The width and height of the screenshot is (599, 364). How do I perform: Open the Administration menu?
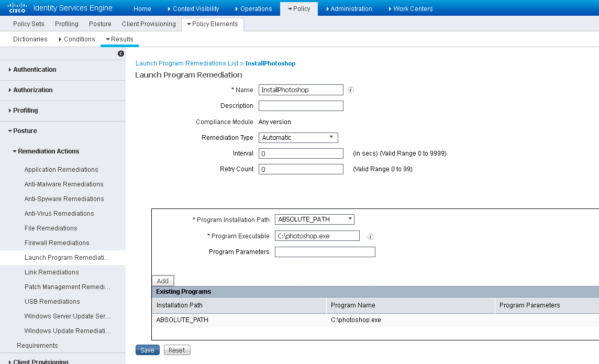(349, 9)
